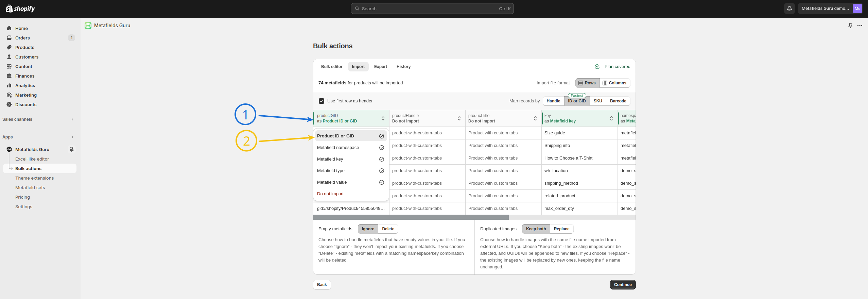Choose Metafield type option

[x=351, y=171]
